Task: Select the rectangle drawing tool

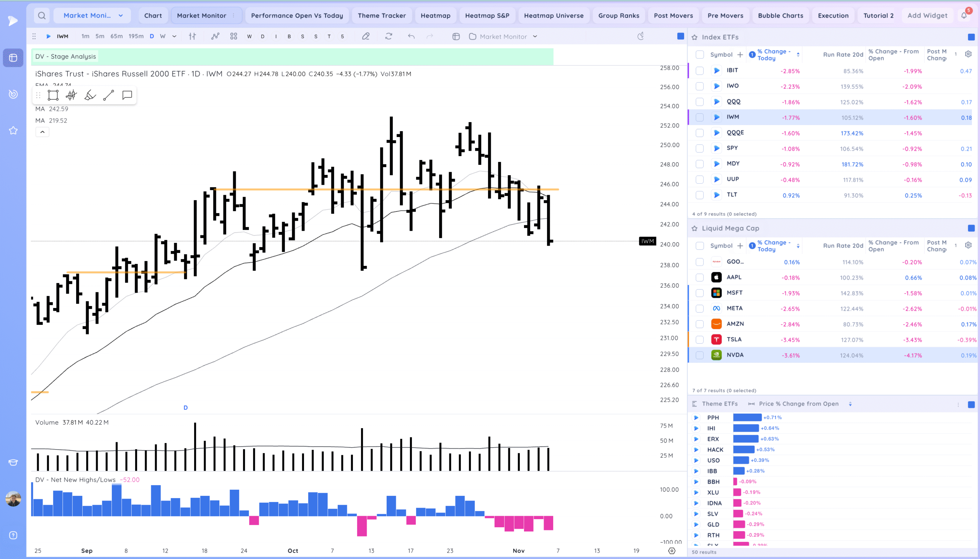Action: pyautogui.click(x=53, y=95)
